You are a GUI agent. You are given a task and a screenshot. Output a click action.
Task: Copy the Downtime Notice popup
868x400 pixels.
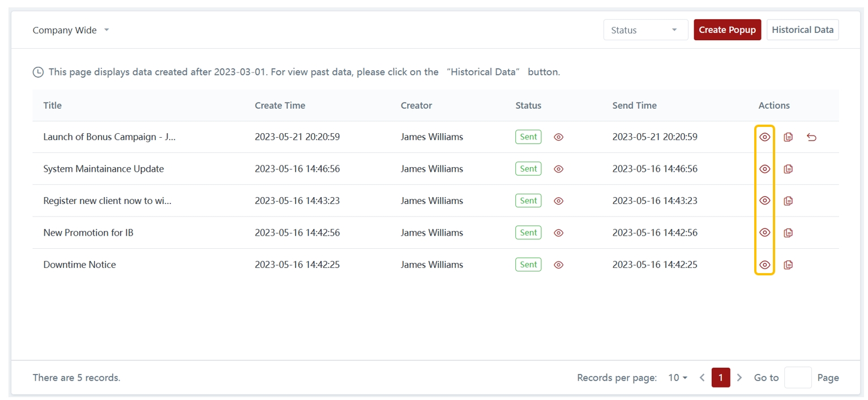[x=788, y=265]
